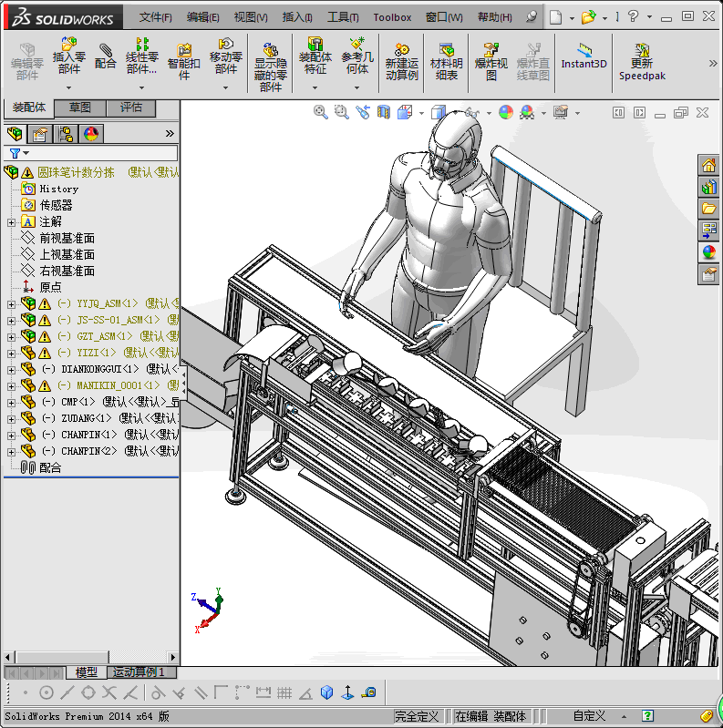This screenshot has width=723, height=728.
Task: Open the 视图(V) View menu
Action: (251, 17)
